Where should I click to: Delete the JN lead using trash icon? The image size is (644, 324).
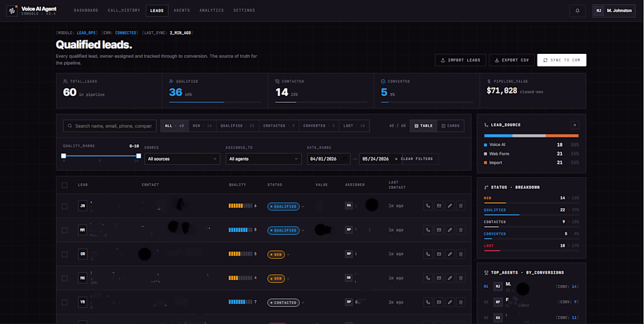[x=460, y=206]
